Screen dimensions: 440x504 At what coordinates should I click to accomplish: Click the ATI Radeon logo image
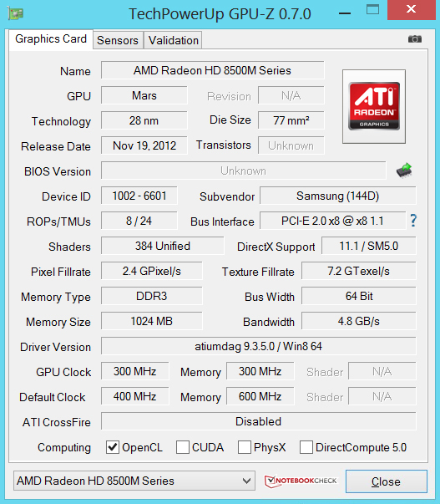tap(374, 106)
